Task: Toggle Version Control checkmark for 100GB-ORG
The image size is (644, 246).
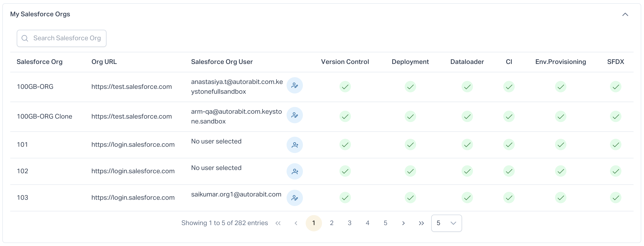Action: pyautogui.click(x=345, y=87)
